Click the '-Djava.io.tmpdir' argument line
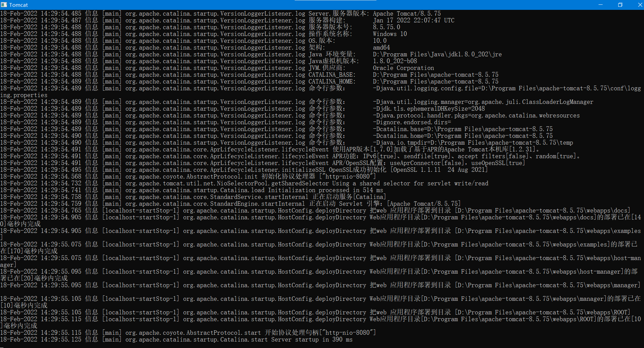The image size is (644, 348). [473, 143]
